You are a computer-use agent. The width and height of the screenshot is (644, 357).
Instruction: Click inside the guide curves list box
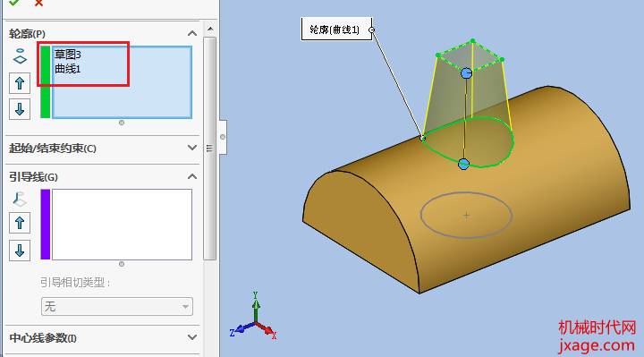click(122, 225)
